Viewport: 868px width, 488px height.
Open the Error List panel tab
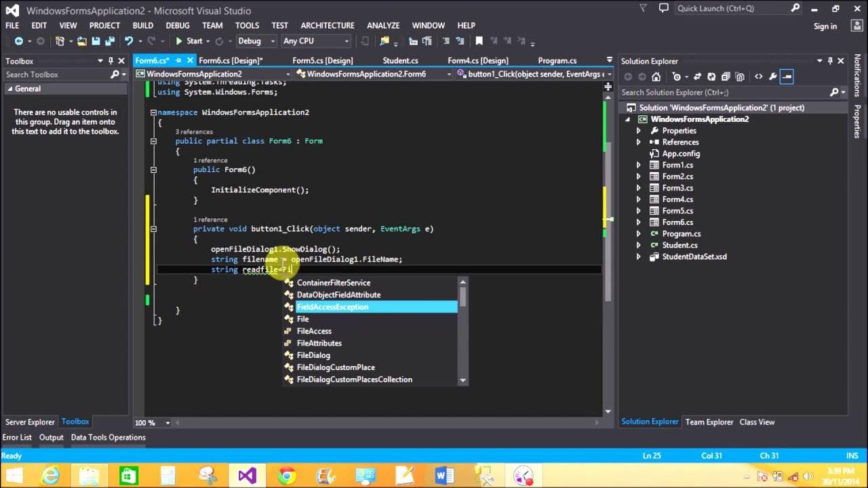click(x=17, y=437)
